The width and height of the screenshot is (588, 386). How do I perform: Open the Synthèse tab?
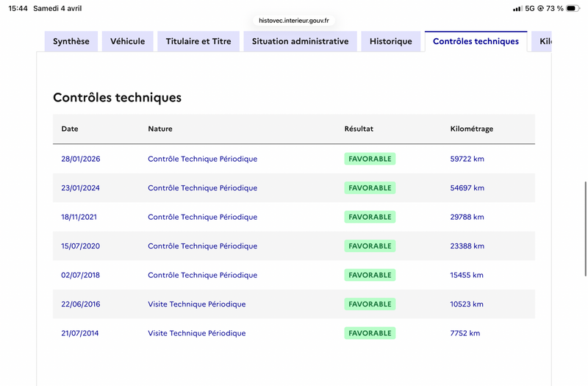coord(71,41)
